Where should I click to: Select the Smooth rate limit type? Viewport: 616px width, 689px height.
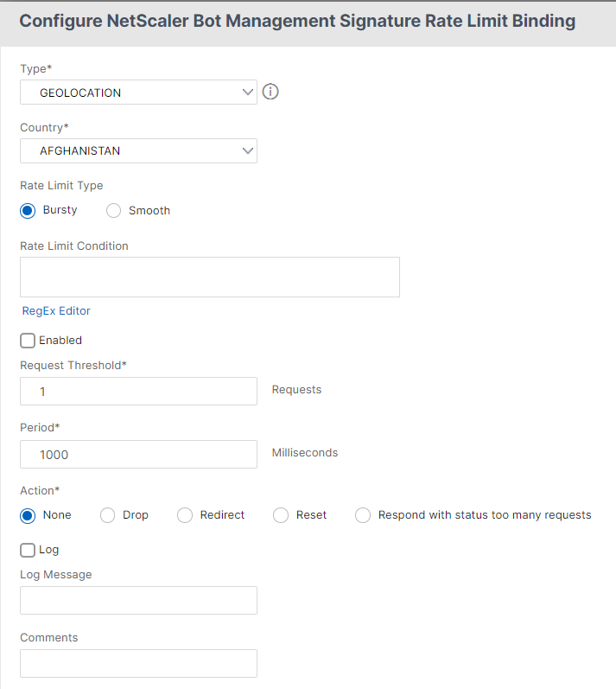point(113,210)
